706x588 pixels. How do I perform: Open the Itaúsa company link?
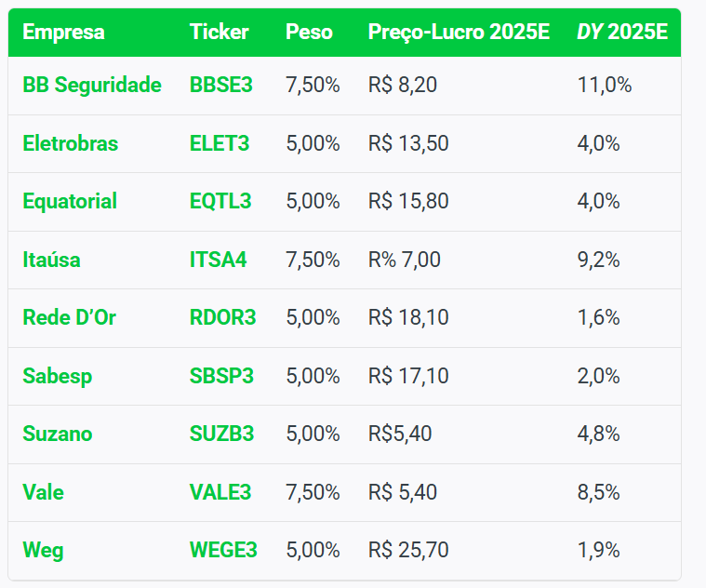(x=51, y=260)
